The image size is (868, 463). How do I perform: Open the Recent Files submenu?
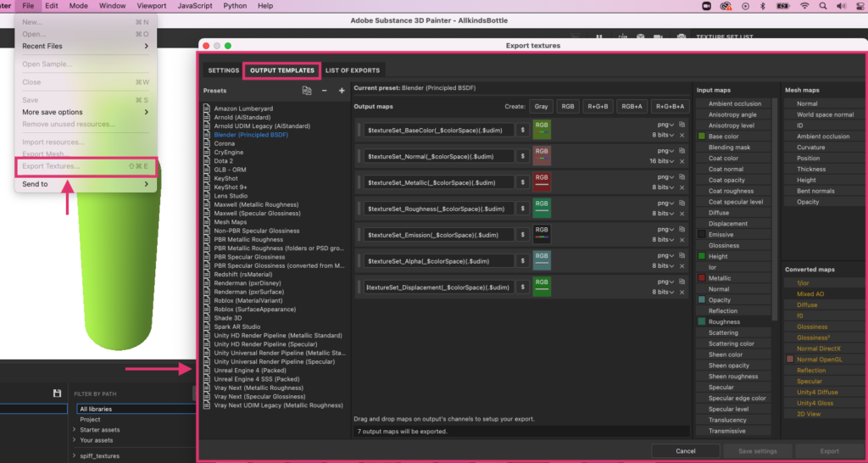(x=86, y=46)
